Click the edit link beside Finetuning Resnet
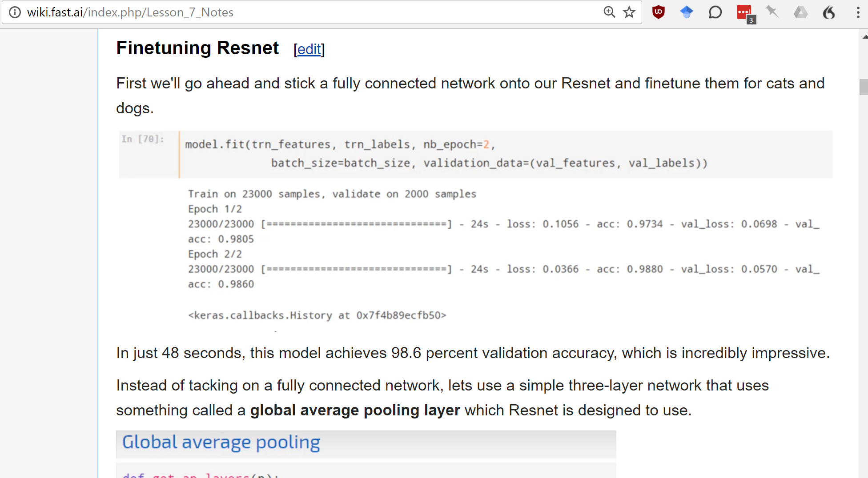The width and height of the screenshot is (868, 478). click(309, 49)
